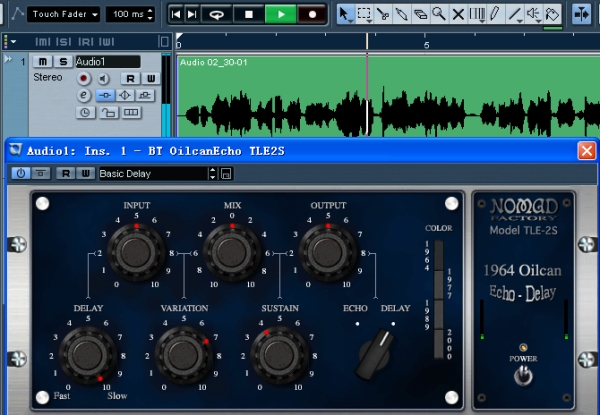This screenshot has width=600, height=415.
Task: Open Audio1 lane display type button
Action: click(131, 112)
